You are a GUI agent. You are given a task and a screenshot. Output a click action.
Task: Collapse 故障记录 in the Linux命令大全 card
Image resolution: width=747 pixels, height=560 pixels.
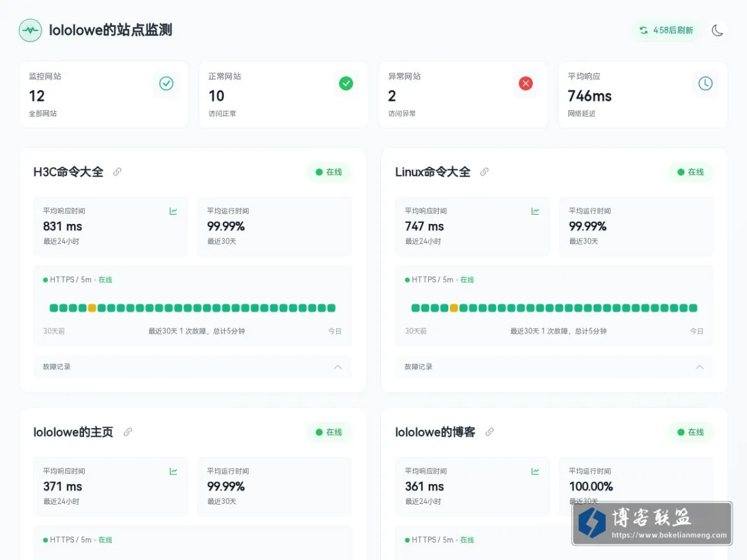tap(554, 366)
